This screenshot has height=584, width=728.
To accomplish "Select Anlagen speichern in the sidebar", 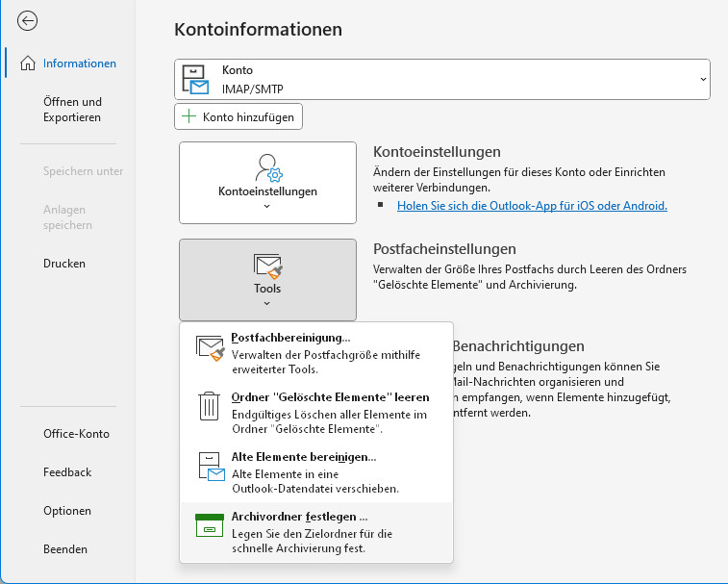I will 67,217.
